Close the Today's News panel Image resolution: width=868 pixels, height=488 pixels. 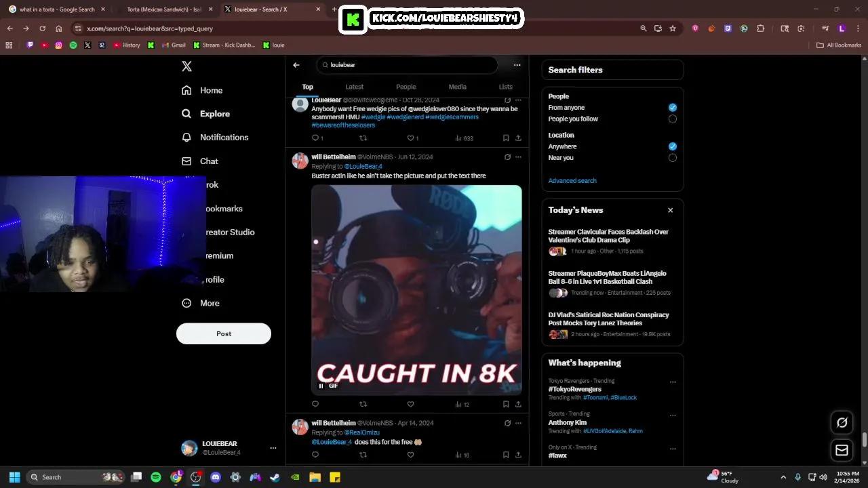[670, 210]
